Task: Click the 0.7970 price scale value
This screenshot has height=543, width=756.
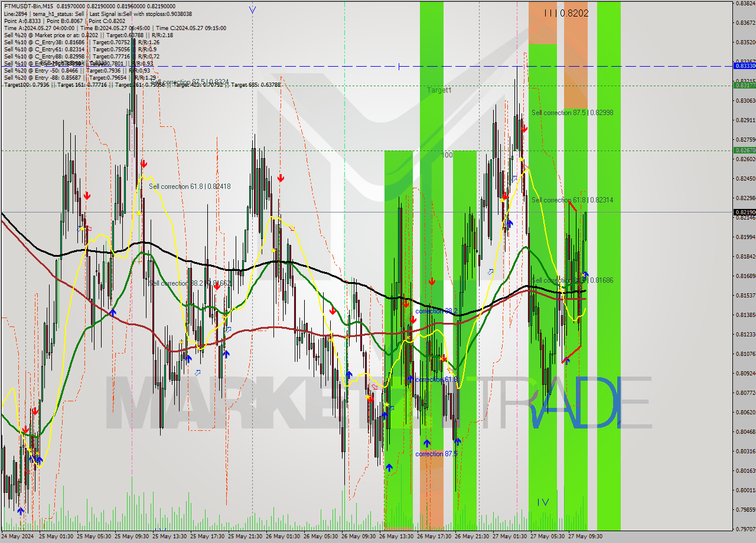Action: [745, 529]
